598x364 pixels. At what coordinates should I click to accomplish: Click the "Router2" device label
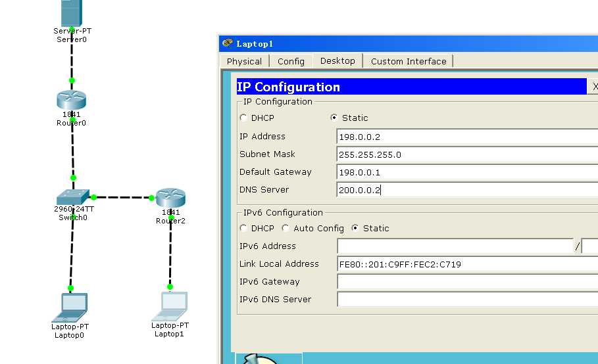point(170,221)
